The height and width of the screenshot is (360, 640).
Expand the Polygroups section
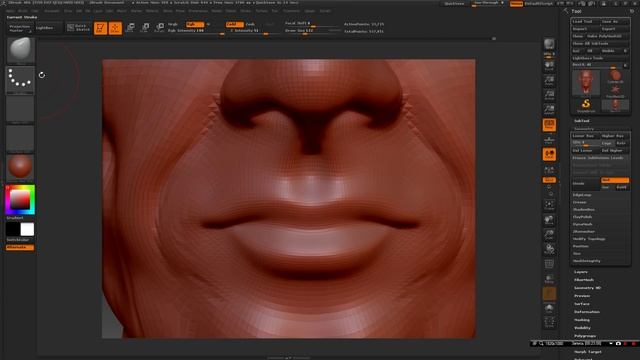point(584,336)
